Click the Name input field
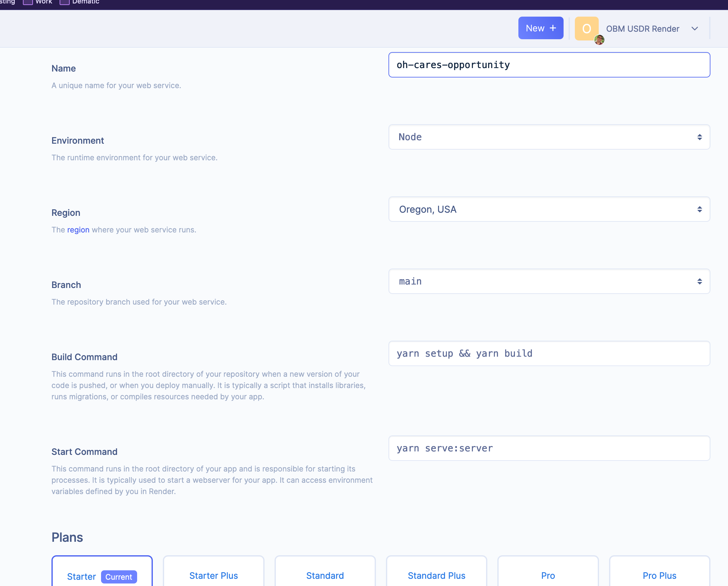Viewport: 728px width, 586px height. point(549,65)
